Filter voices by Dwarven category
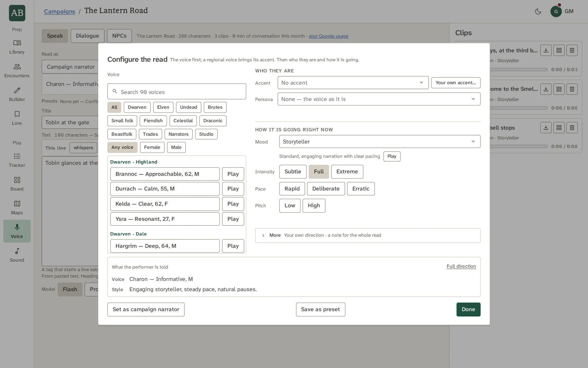The width and height of the screenshot is (588, 368). (x=137, y=107)
